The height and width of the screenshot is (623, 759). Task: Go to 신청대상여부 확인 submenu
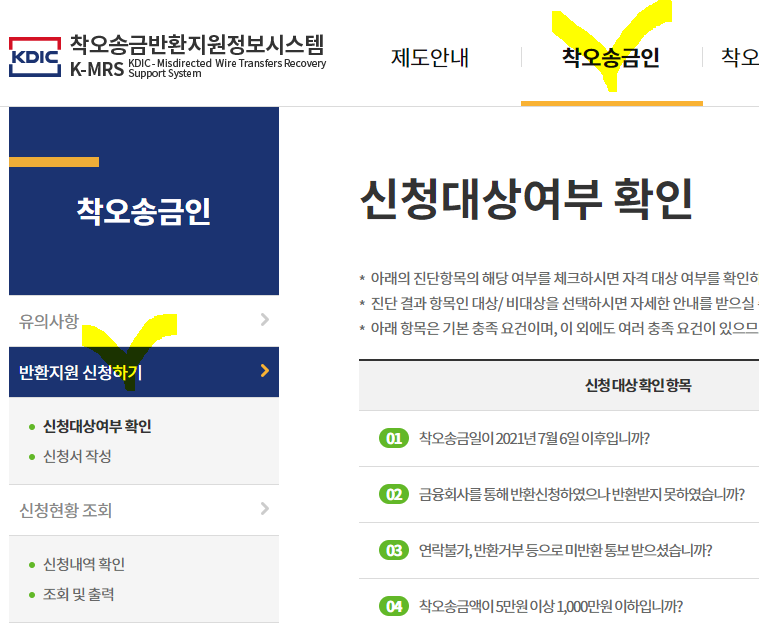point(97,426)
